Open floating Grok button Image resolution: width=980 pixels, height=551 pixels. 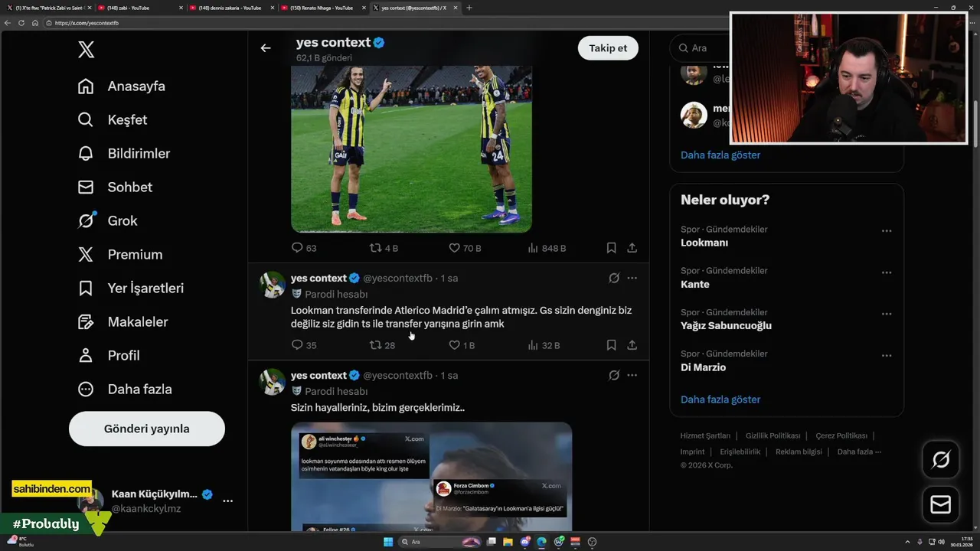pyautogui.click(x=941, y=459)
